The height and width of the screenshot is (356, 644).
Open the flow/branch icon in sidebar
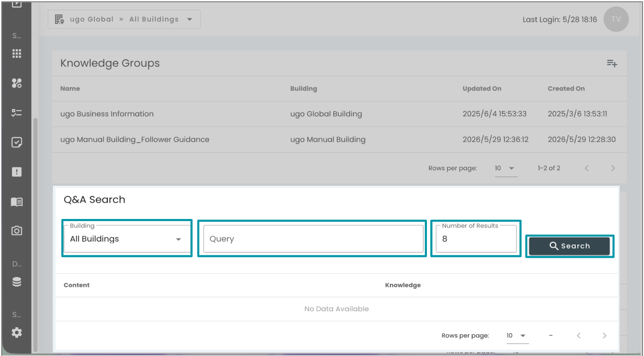pos(17,83)
